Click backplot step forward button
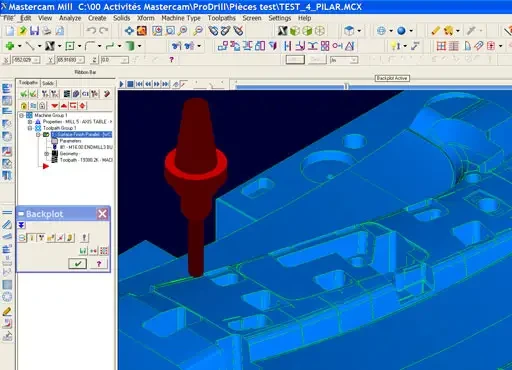Screen dimensions: 512x370 pyautogui.click(x=157, y=84)
